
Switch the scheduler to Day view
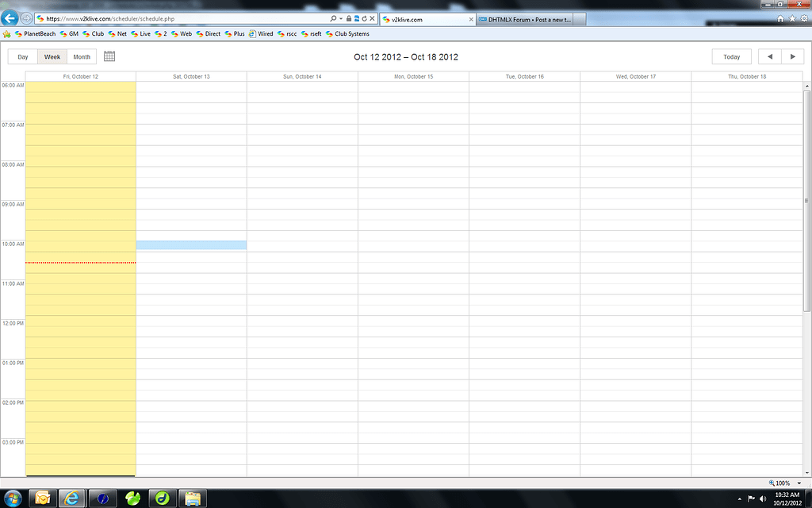[x=21, y=56]
